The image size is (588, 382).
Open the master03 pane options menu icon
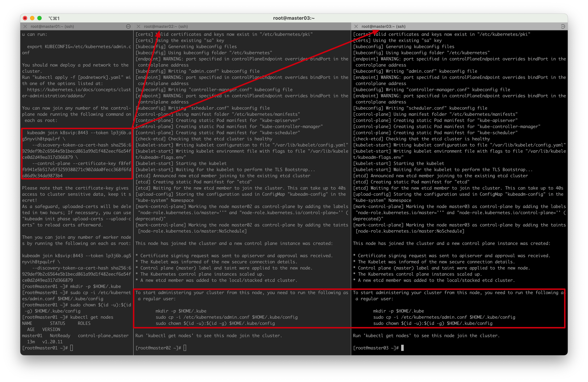563,26
